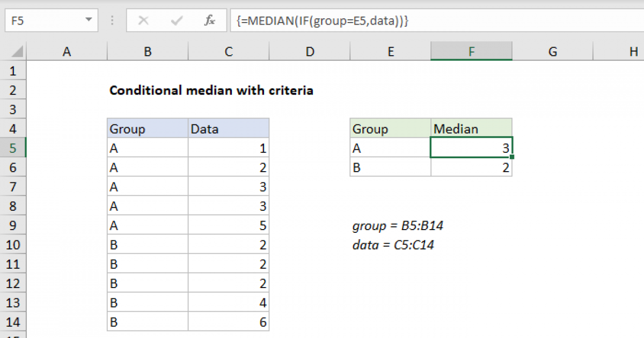The image size is (644, 338).
Task: Select column H header
Action: coord(633,51)
